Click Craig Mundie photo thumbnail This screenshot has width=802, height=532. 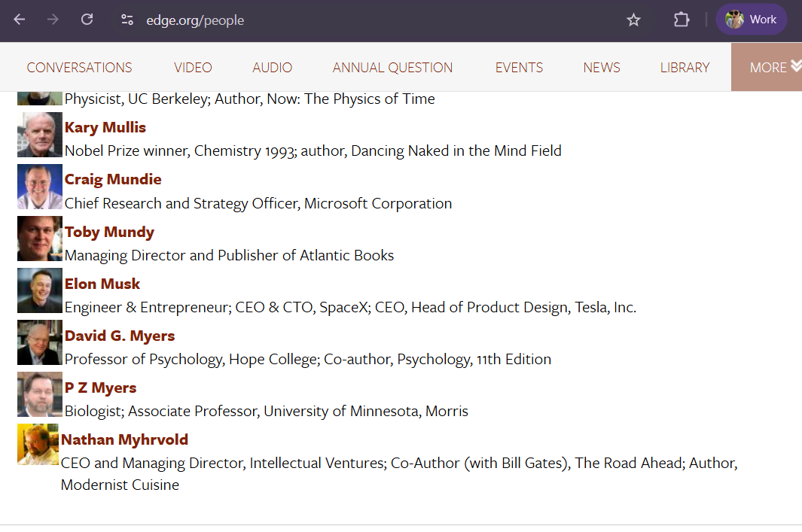(x=40, y=187)
